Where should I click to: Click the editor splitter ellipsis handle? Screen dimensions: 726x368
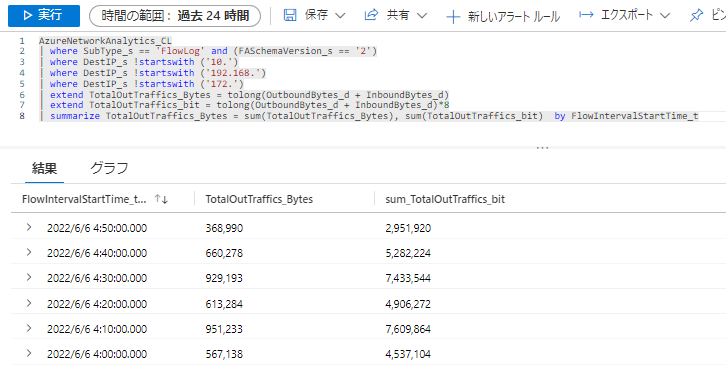(542, 148)
